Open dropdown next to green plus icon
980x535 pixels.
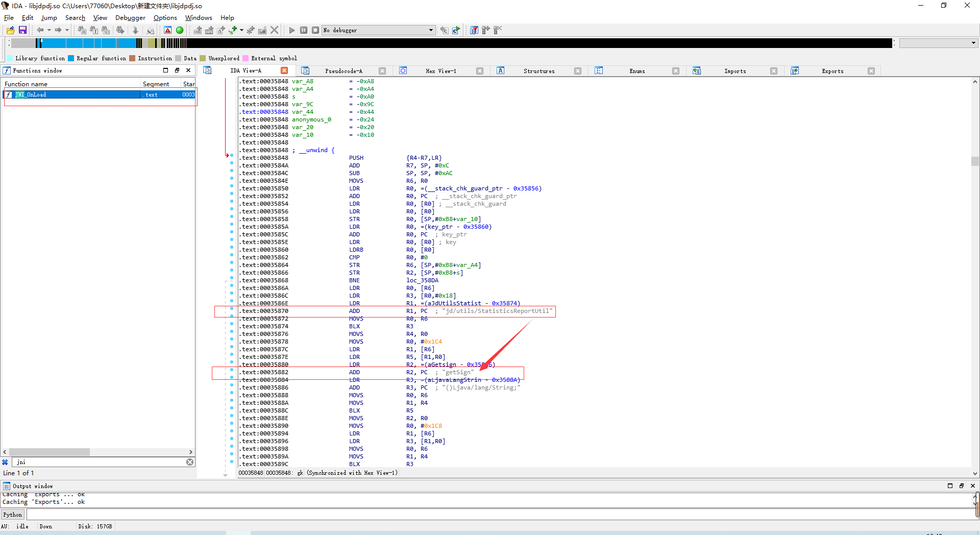pos(241,30)
